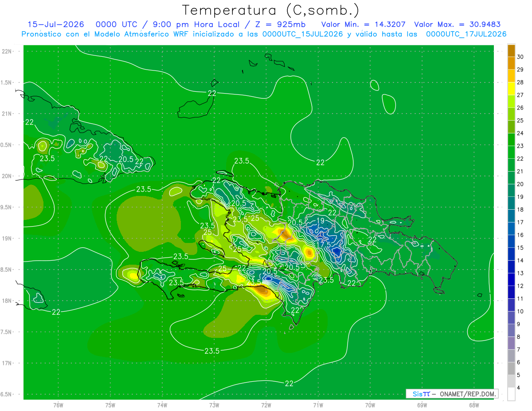Click the longitude axis label '72W'
This screenshot has width=532, height=411.
point(266,405)
